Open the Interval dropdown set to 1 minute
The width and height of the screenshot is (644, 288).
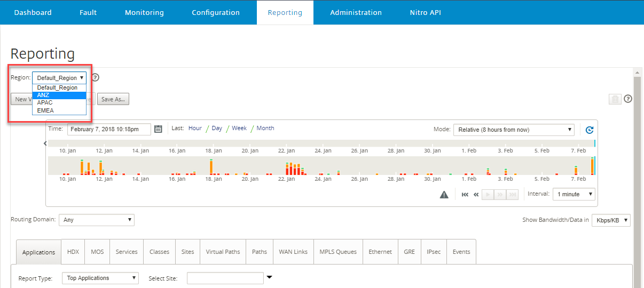[574, 194]
